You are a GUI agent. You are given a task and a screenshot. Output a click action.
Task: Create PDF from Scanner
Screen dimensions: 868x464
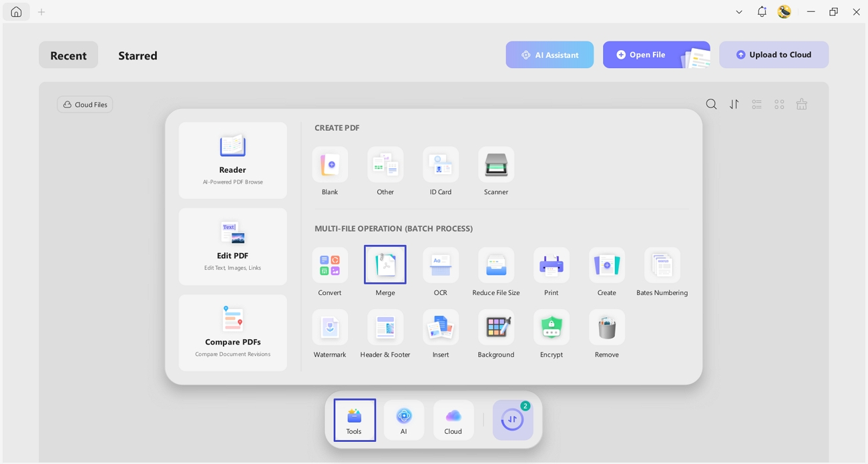click(x=496, y=172)
